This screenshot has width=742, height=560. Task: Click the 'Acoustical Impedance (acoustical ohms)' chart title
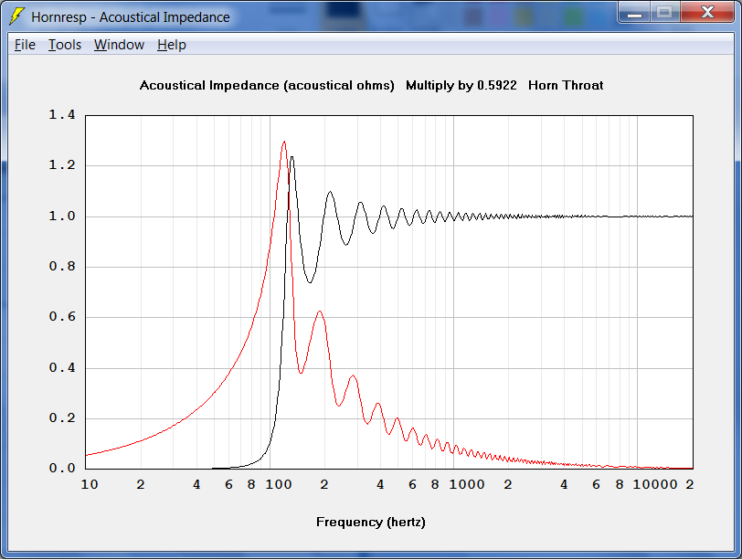tap(267, 86)
